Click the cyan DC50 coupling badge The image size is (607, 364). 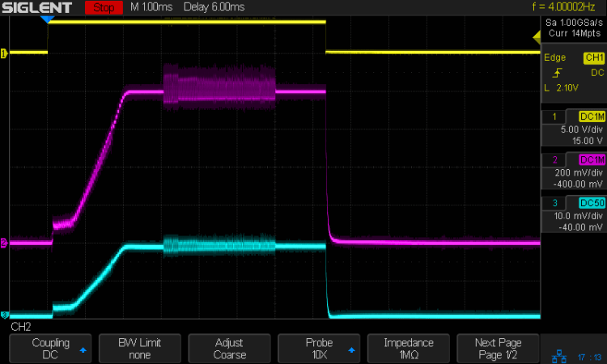(592, 203)
